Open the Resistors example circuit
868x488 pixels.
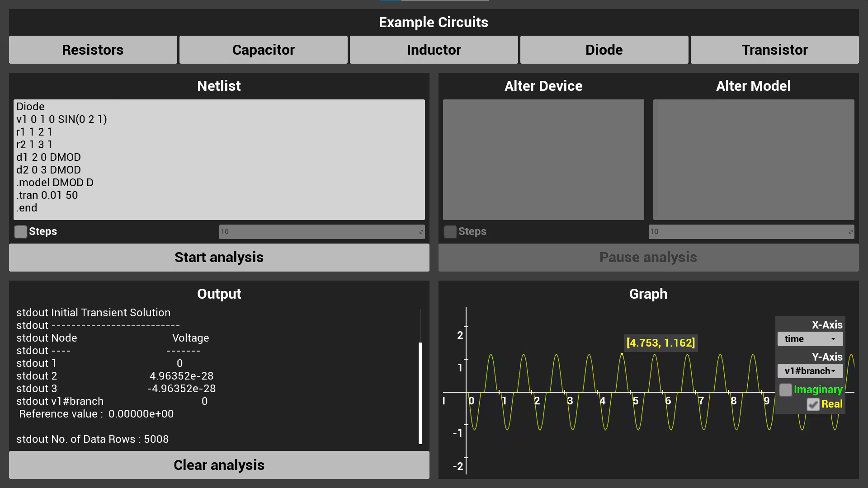[93, 50]
